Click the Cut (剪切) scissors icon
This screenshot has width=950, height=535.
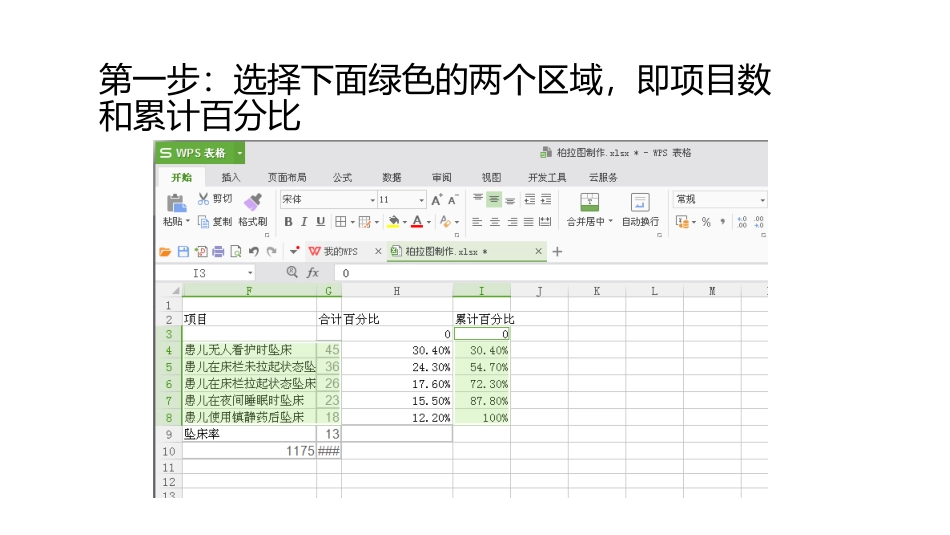pyautogui.click(x=204, y=199)
